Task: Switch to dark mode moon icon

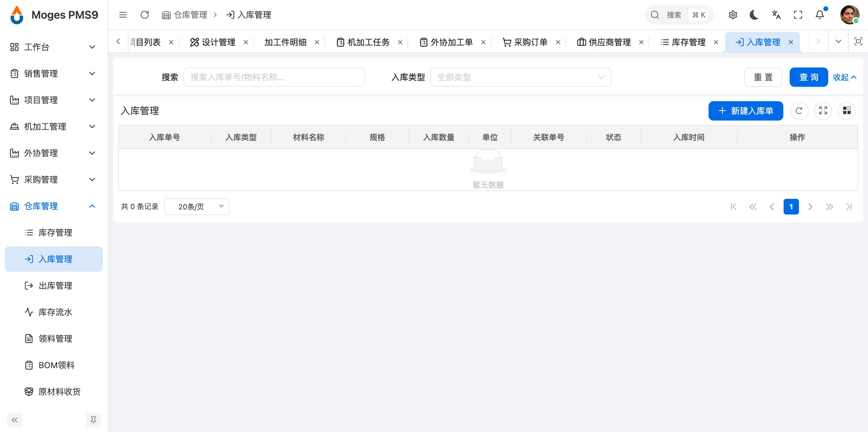Action: pos(754,15)
